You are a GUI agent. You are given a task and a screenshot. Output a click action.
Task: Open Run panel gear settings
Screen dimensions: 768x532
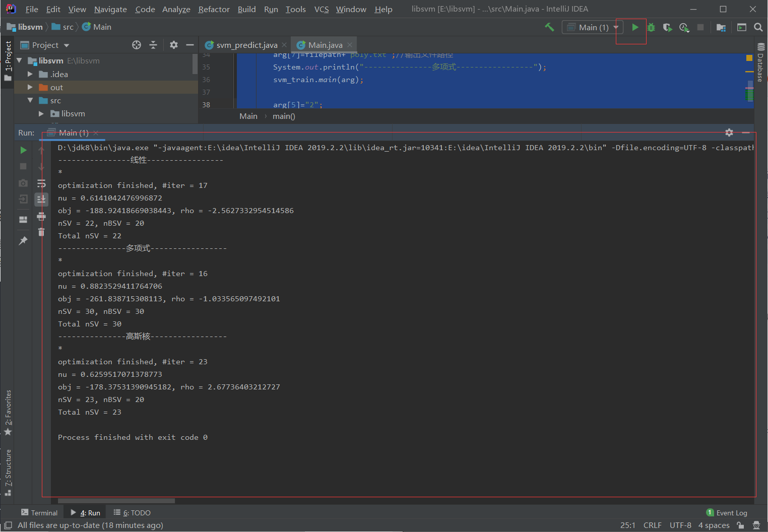[x=729, y=132]
